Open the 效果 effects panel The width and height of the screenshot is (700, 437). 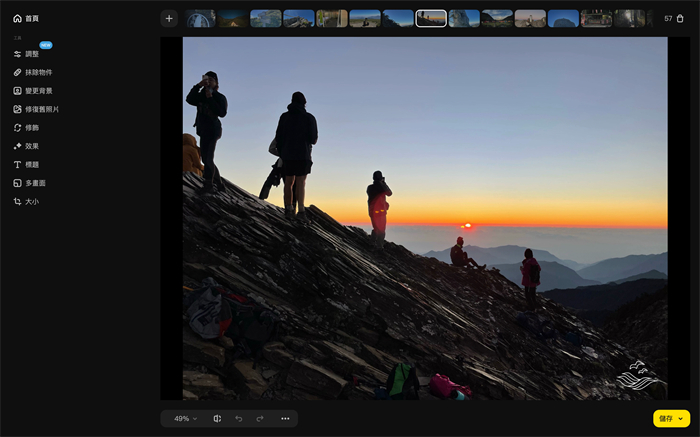[x=32, y=146]
